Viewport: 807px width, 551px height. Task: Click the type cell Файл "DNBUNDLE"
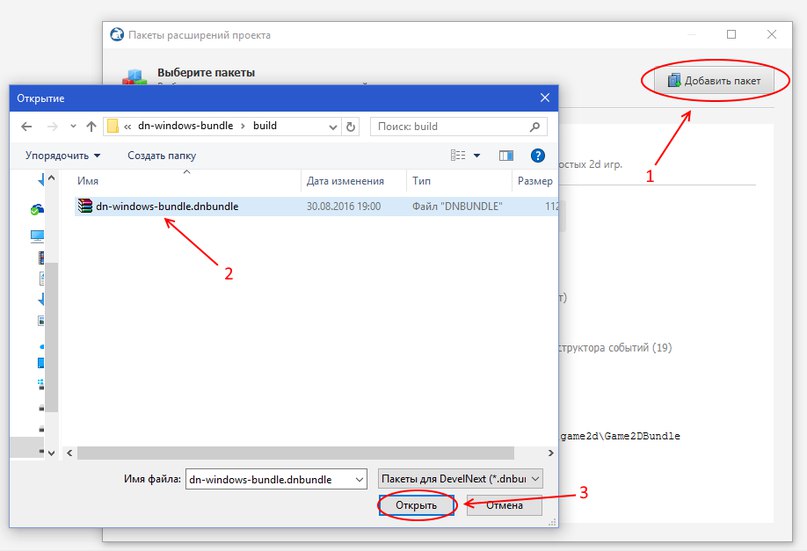(457, 206)
